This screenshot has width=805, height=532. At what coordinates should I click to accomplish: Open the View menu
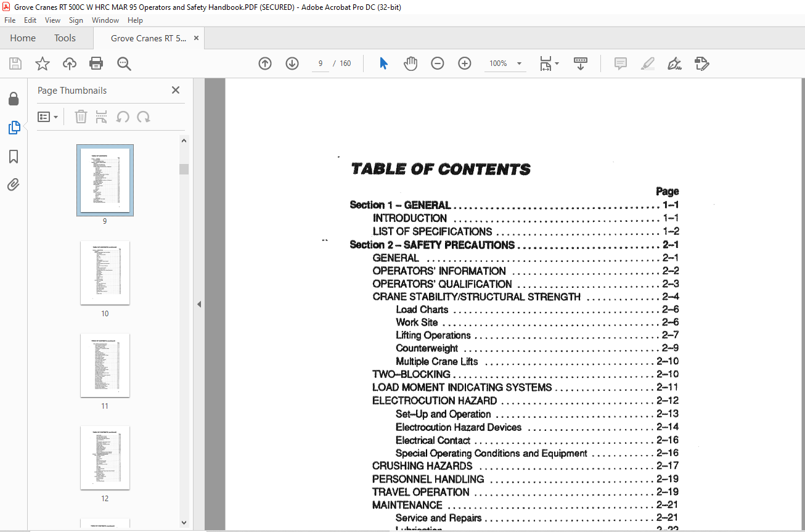(x=52, y=20)
